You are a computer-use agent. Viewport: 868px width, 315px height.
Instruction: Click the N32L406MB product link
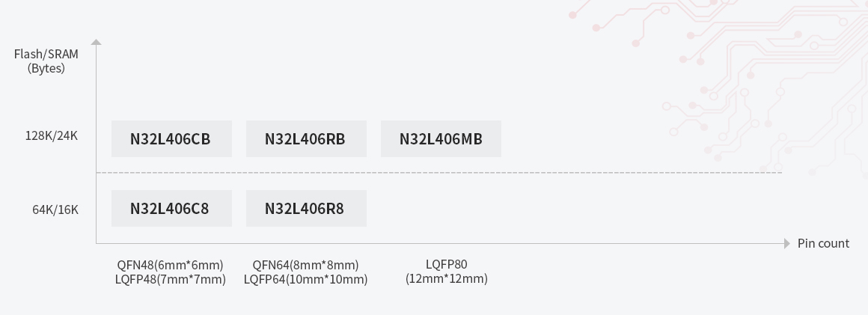pyautogui.click(x=441, y=139)
